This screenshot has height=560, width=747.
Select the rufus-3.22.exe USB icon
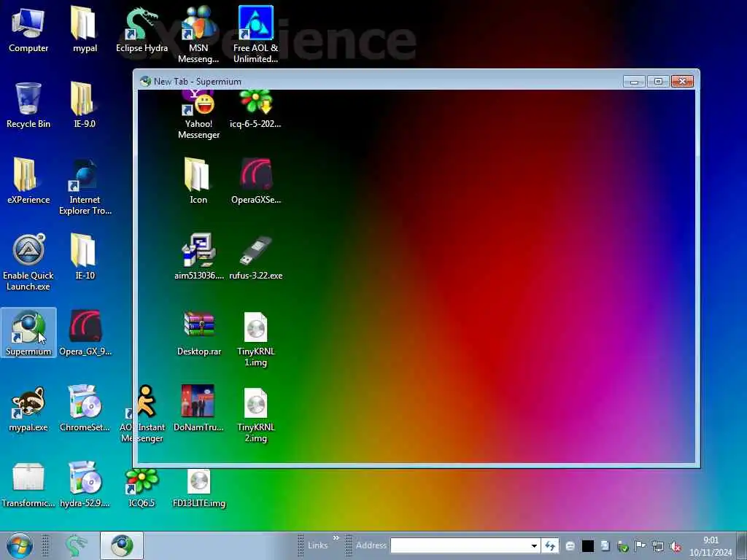pyautogui.click(x=256, y=257)
